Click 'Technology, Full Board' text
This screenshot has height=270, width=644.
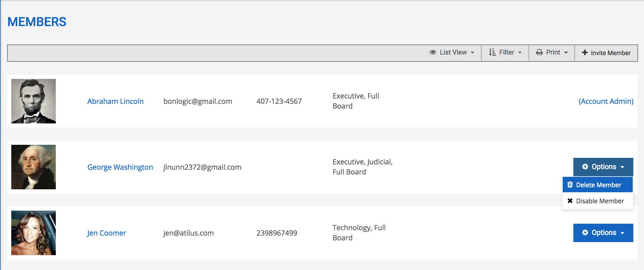click(x=359, y=233)
